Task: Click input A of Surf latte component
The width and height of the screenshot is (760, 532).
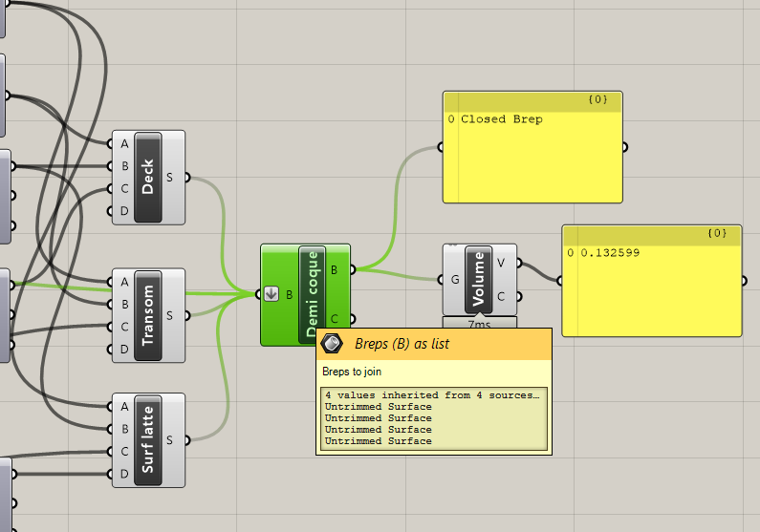Action: point(124,406)
